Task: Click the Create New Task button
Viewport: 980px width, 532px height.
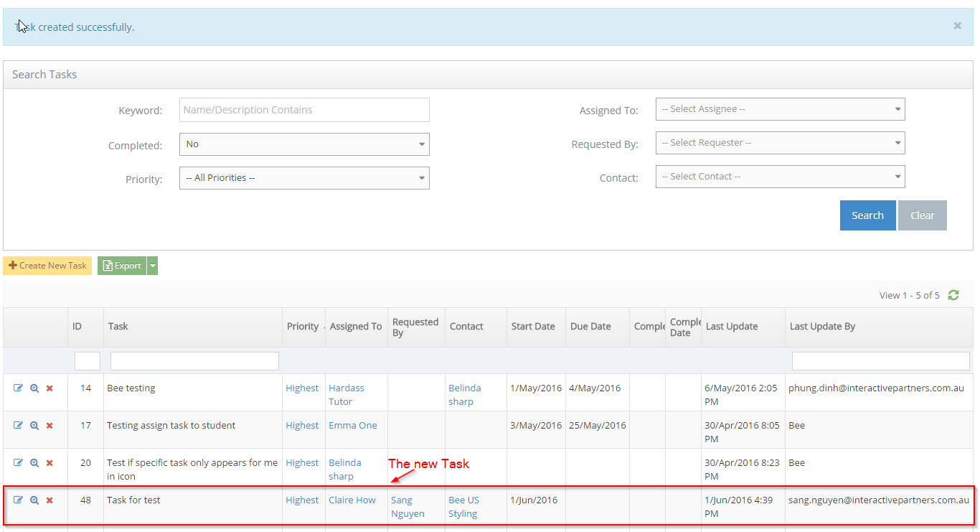Action: pos(47,266)
